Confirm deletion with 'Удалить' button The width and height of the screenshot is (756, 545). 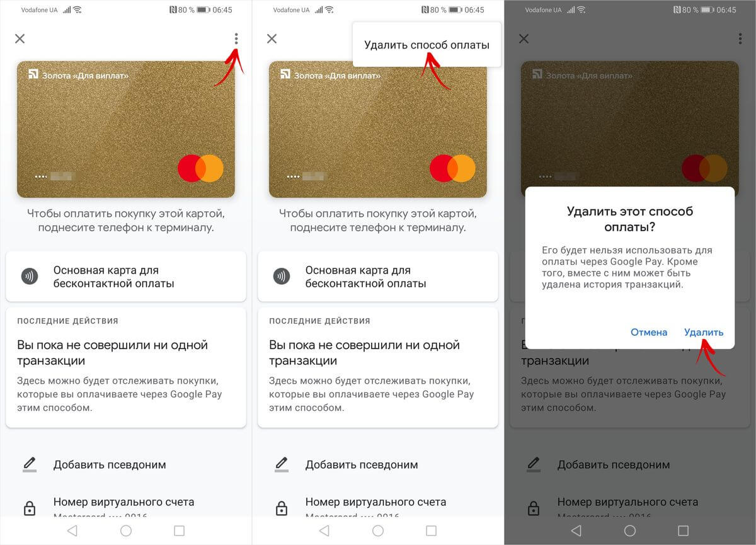pyautogui.click(x=704, y=332)
